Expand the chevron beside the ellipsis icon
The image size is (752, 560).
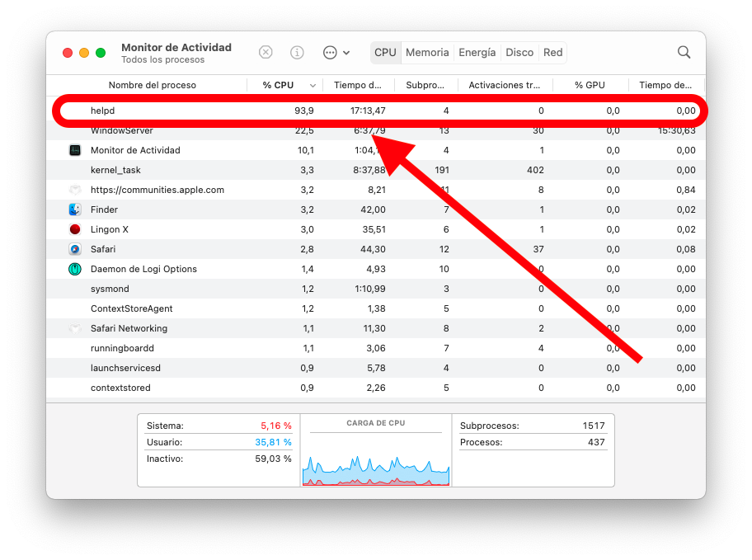[x=346, y=53]
